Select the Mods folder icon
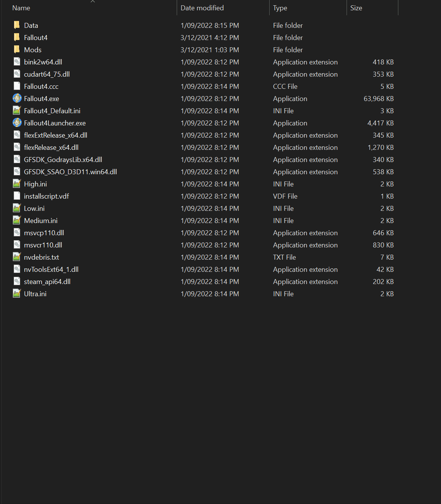The image size is (441, 504). point(17,50)
